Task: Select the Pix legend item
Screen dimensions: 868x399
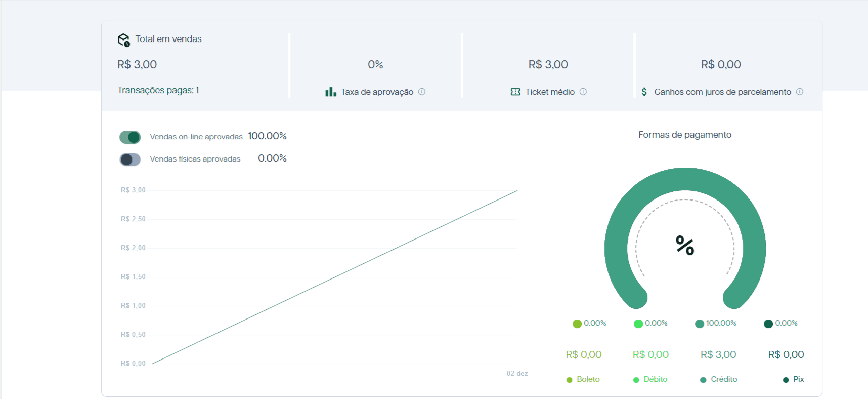Action: pyautogui.click(x=793, y=379)
